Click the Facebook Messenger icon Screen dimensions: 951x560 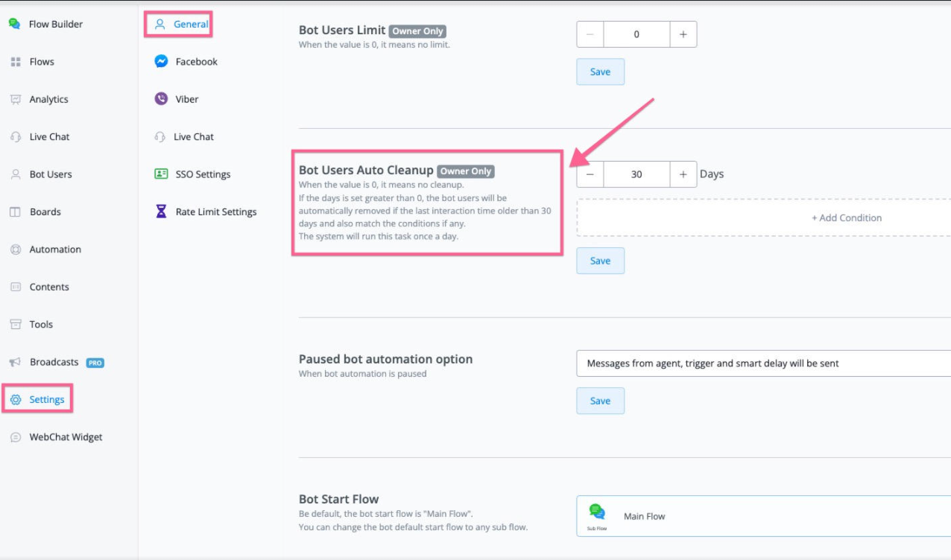point(161,62)
